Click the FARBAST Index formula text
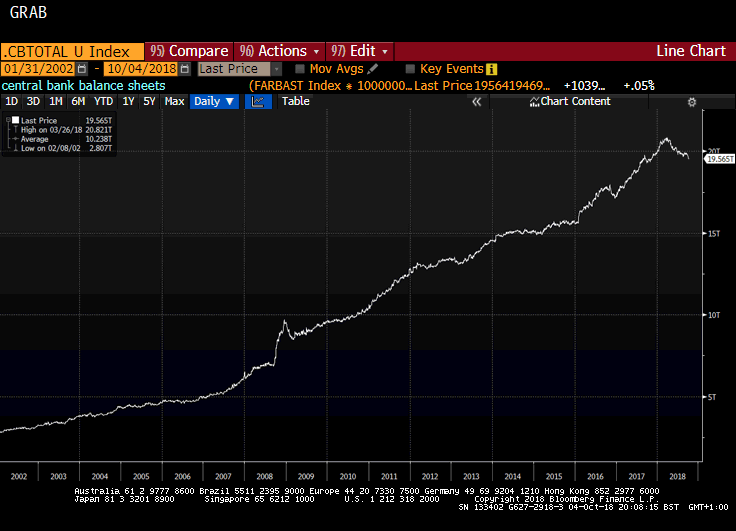Image resolution: width=736 pixels, height=531 pixels. 331,86
